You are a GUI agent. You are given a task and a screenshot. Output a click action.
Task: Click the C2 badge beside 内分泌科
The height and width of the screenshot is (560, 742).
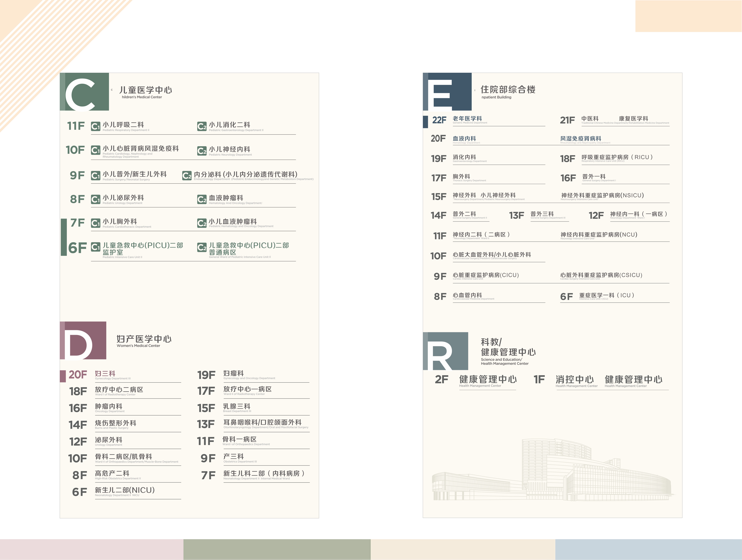tap(187, 176)
